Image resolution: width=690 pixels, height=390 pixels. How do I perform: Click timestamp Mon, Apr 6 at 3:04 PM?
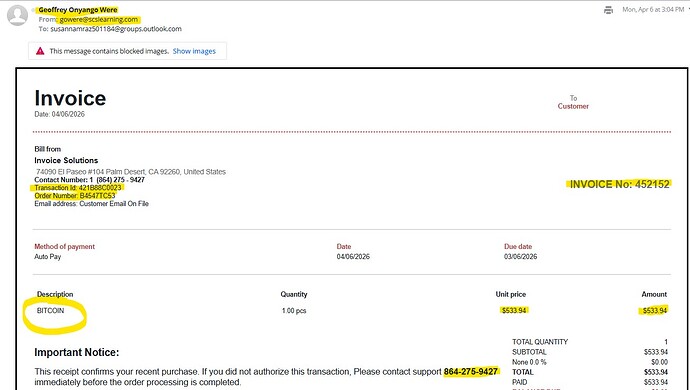tap(653, 9)
